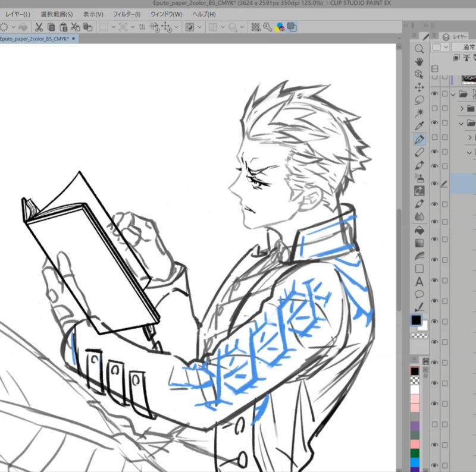
Task: Select the Auto Select magic wand tool
Action: [x=419, y=113]
